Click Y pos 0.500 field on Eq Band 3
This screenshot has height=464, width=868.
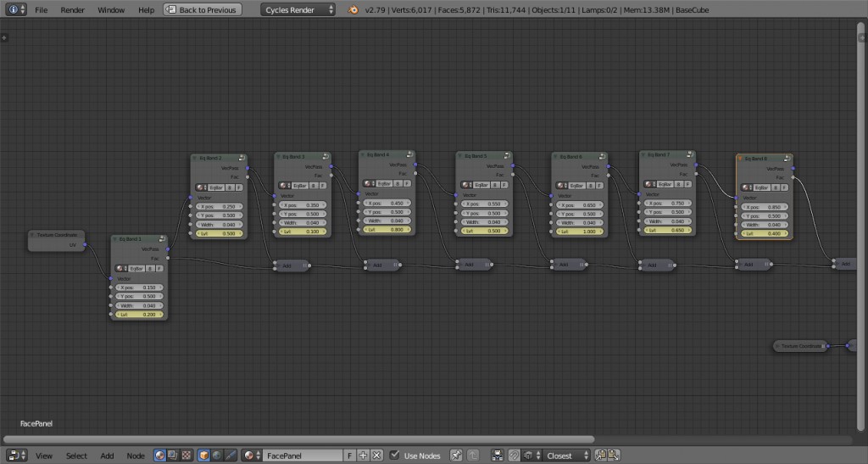coord(303,214)
